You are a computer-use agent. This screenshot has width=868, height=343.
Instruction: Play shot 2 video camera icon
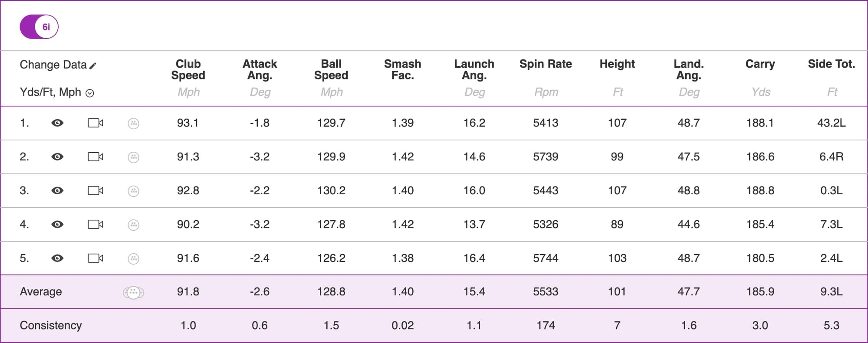point(95,157)
